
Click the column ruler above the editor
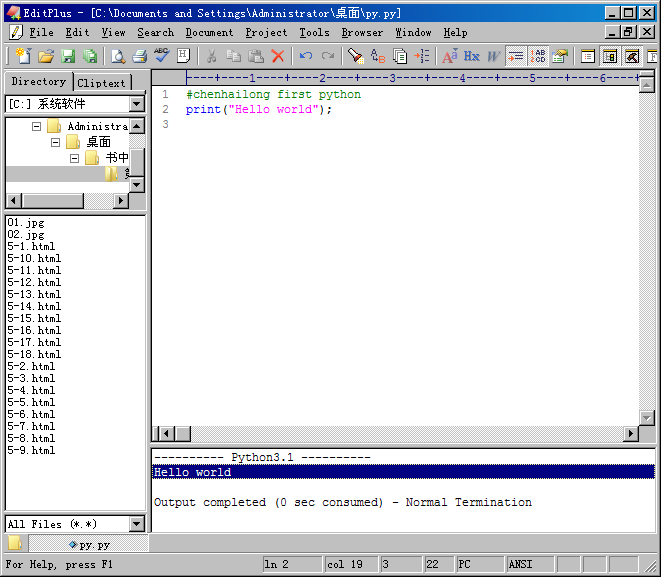coord(395,78)
